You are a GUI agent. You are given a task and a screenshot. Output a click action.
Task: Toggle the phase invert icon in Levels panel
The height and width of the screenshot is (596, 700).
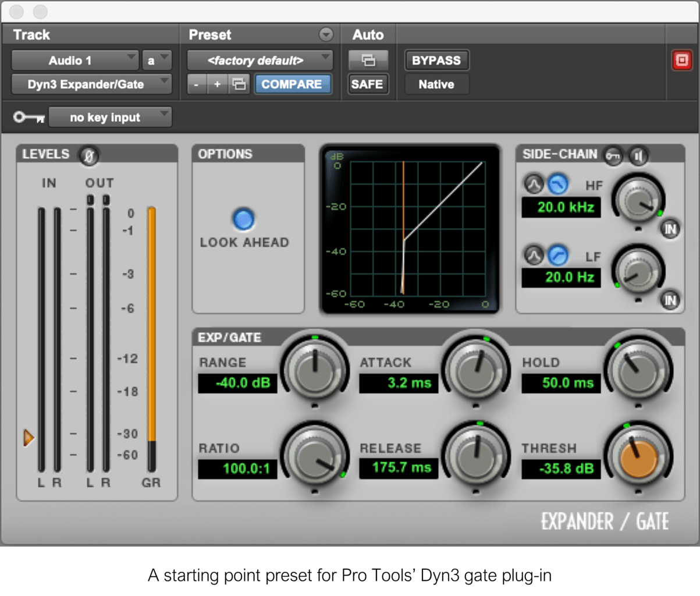tap(89, 155)
